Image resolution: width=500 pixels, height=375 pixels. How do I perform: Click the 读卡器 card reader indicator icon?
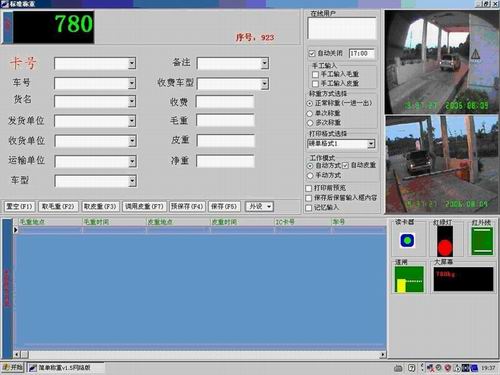(407, 240)
